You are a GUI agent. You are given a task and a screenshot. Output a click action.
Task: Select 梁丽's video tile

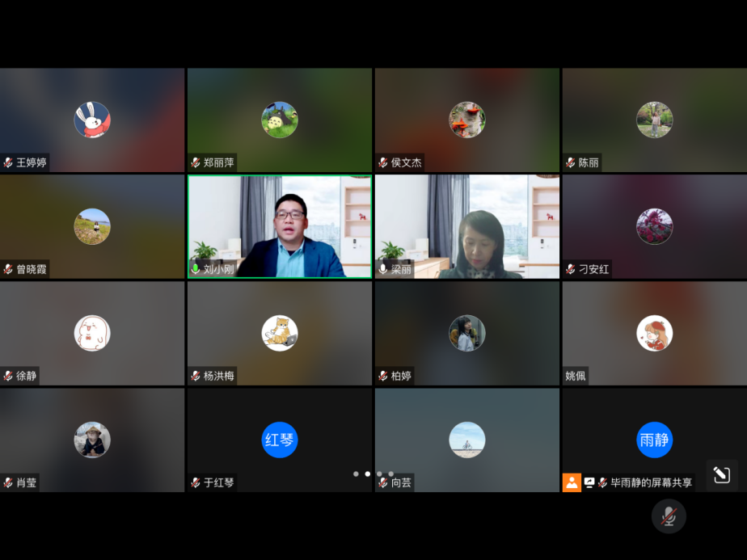[467, 226]
